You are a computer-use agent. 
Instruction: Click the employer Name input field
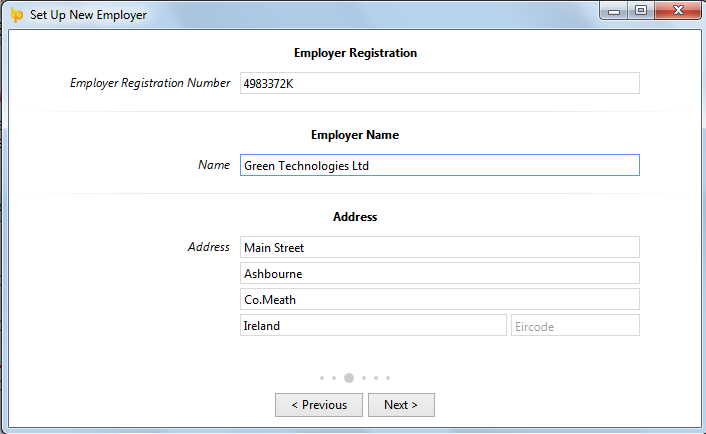tap(439, 165)
